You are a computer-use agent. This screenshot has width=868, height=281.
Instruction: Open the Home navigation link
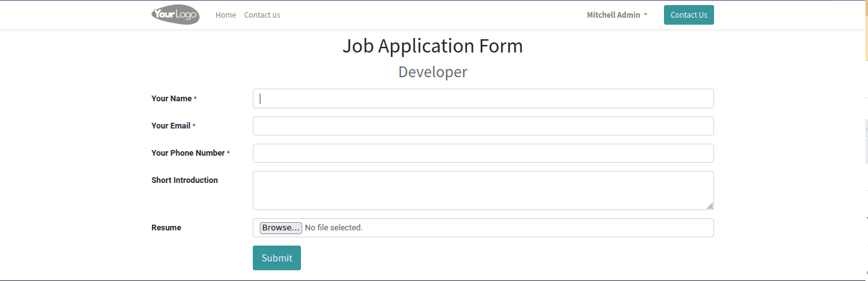tap(226, 15)
